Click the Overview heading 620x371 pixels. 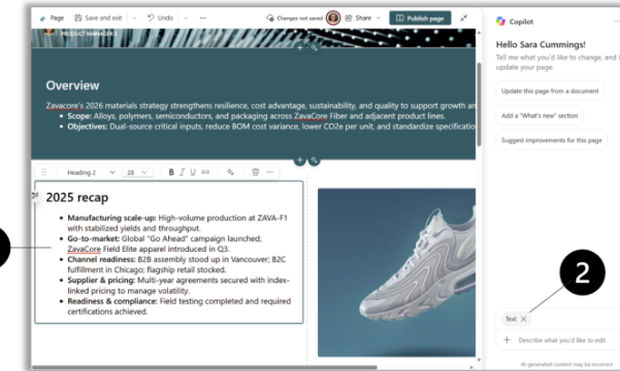point(73,85)
